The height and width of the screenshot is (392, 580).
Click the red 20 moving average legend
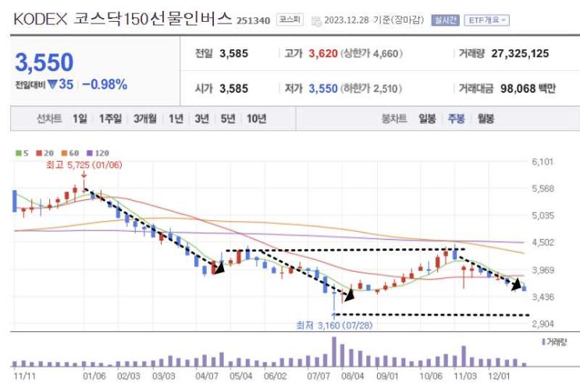(44, 153)
